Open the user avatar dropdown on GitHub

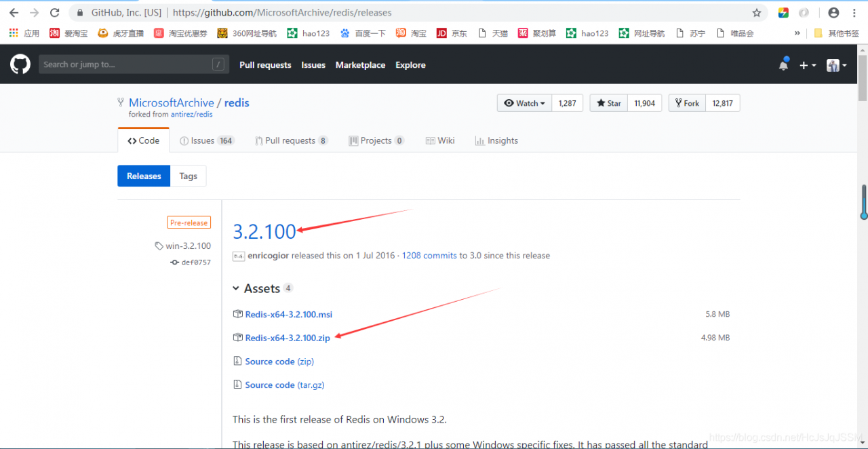pos(837,65)
